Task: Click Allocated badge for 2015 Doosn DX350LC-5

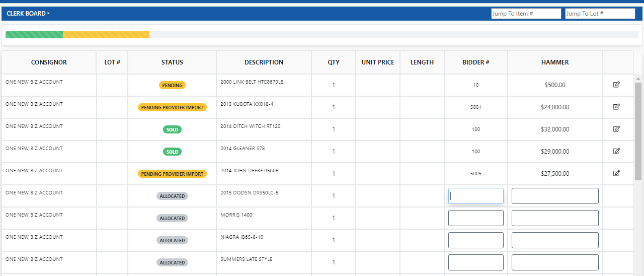Action: coord(172,196)
